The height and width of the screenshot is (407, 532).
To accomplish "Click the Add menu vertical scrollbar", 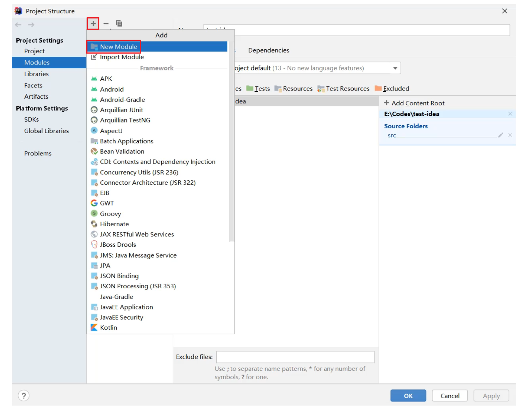I will (231, 141).
